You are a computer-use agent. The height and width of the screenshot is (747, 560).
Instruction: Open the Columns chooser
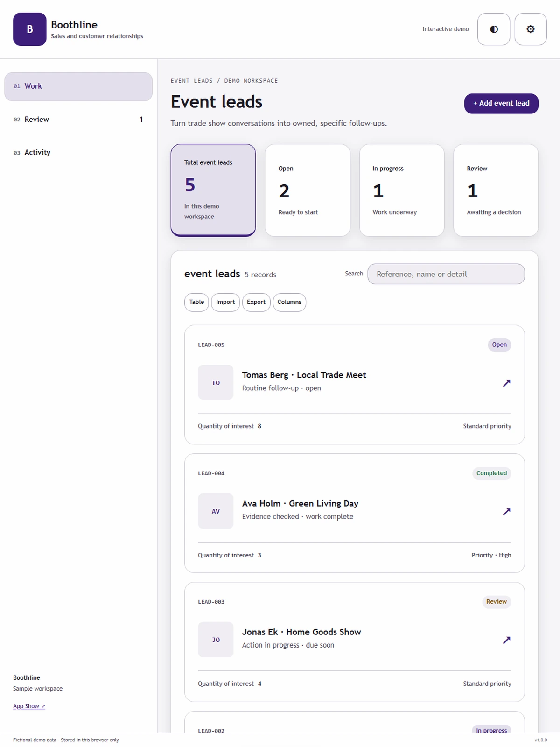(x=289, y=302)
